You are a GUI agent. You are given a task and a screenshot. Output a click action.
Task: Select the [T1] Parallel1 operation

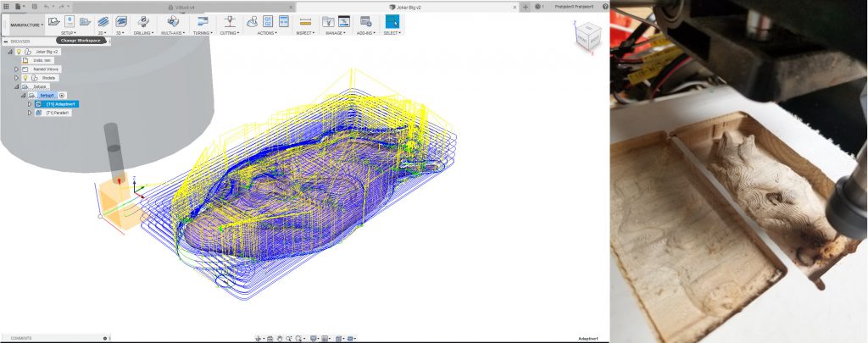tap(53, 113)
